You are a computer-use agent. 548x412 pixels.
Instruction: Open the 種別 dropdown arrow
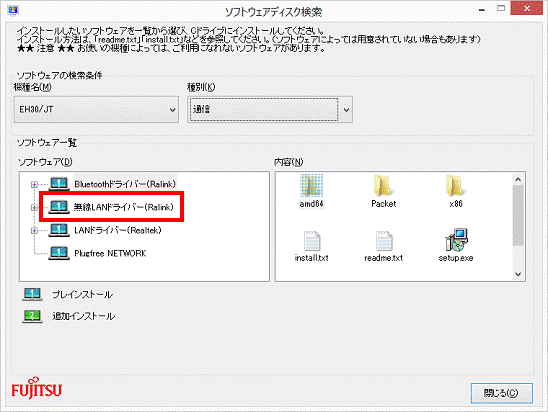click(346, 110)
